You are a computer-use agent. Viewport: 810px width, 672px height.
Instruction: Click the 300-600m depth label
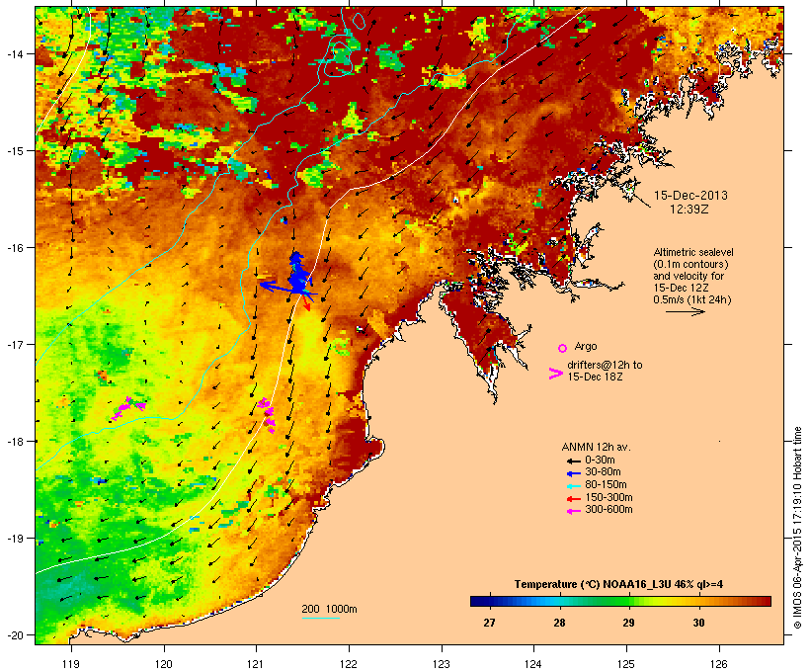[x=608, y=510]
